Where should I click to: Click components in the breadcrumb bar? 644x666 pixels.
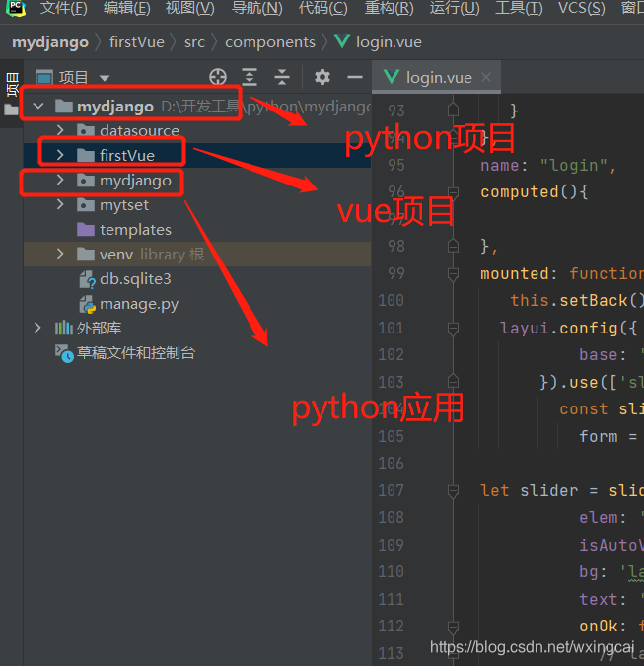(x=270, y=42)
